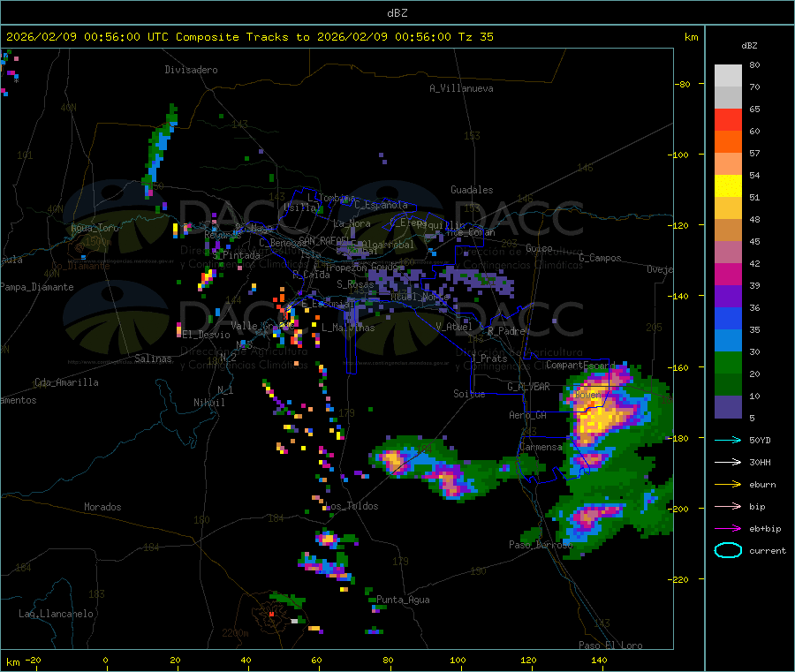
Task: Click the white 30HM arrow legend icon
Action: pyautogui.click(x=728, y=462)
